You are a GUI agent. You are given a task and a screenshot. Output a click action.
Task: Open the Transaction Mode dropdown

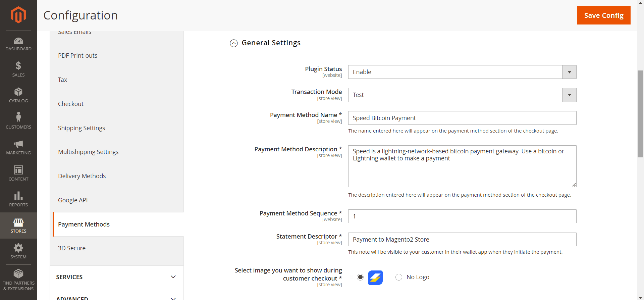click(462, 95)
